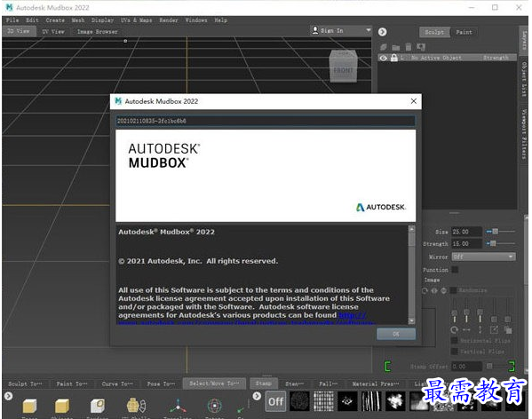
Task: Adjust the Strength slider handle
Action: point(493,243)
